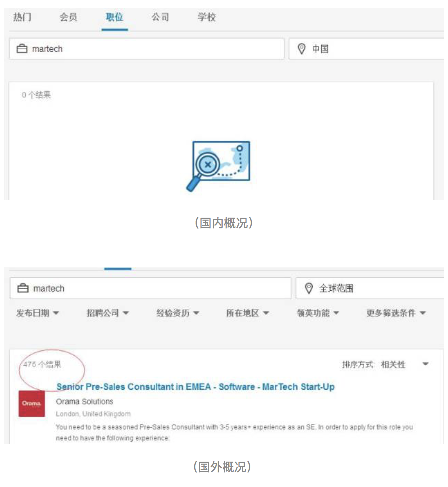Switch to the 学校 tab
The width and height of the screenshot is (448, 487).
[x=207, y=17]
